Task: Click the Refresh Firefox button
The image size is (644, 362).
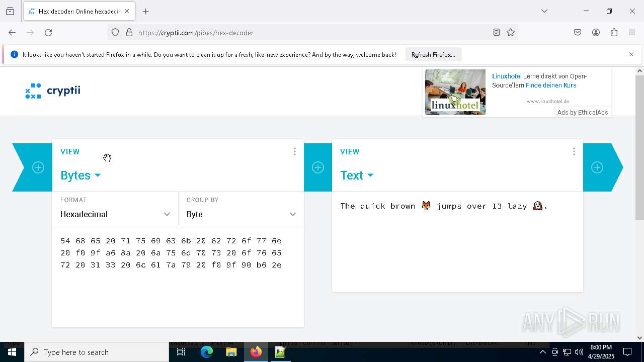Action: click(x=433, y=55)
